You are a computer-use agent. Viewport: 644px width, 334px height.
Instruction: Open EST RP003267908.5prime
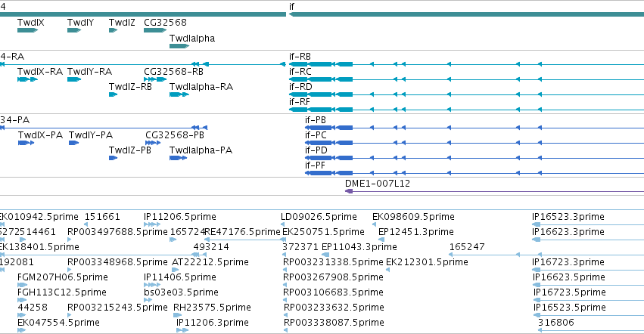pyautogui.click(x=285, y=285)
